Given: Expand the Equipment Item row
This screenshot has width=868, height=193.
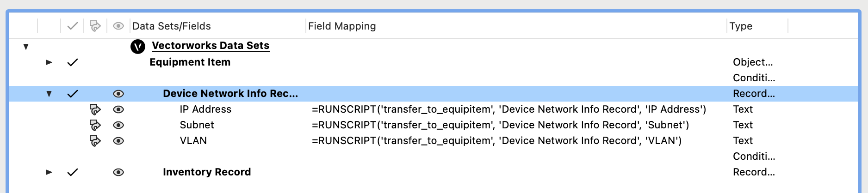Looking at the screenshot, I should tap(49, 62).
